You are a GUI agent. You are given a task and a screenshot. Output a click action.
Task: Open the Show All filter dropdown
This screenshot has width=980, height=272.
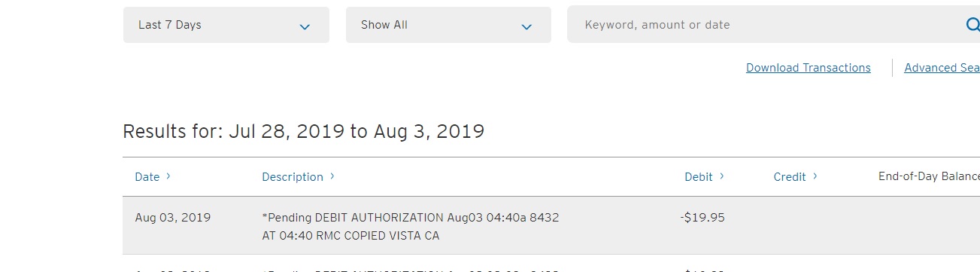(448, 25)
